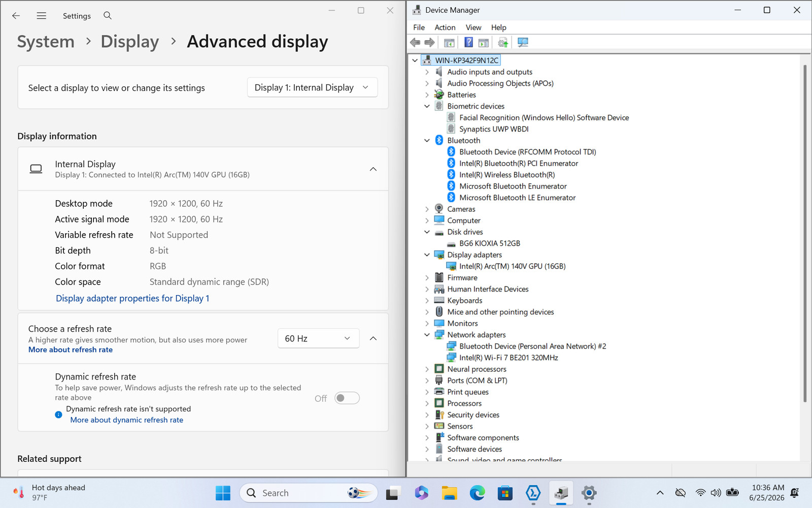Click the volume speaker icon in system tray

716,493
